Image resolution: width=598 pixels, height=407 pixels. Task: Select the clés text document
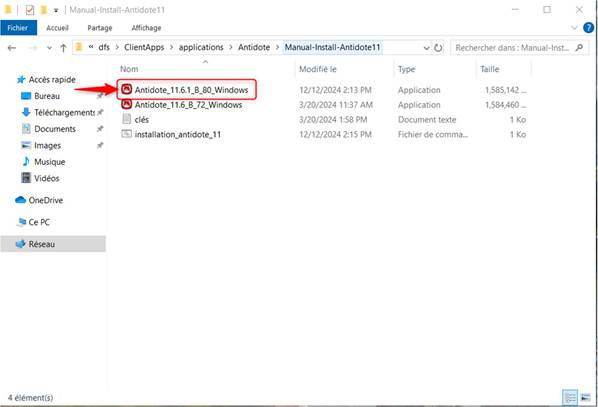click(x=141, y=119)
